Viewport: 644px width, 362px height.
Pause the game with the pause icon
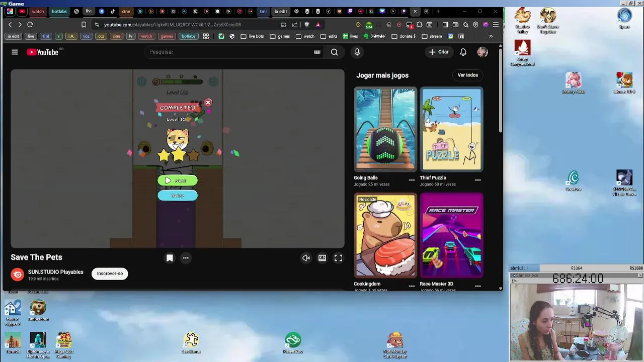click(x=142, y=81)
